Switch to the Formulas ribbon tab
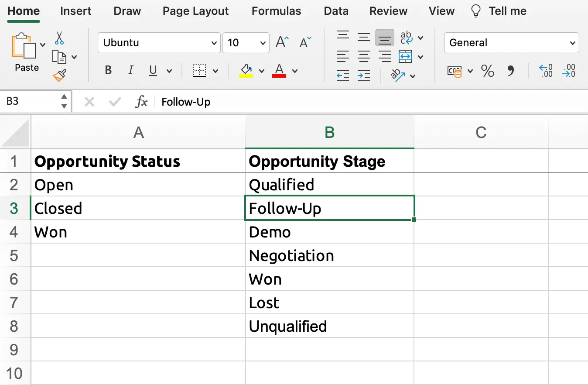This screenshot has width=588, height=385. (x=276, y=11)
